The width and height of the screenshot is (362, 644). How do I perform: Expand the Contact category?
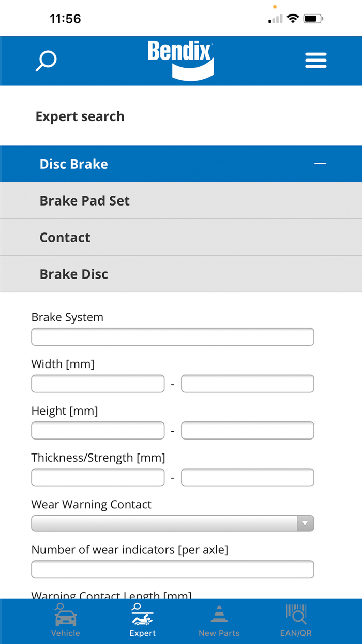[x=181, y=237]
